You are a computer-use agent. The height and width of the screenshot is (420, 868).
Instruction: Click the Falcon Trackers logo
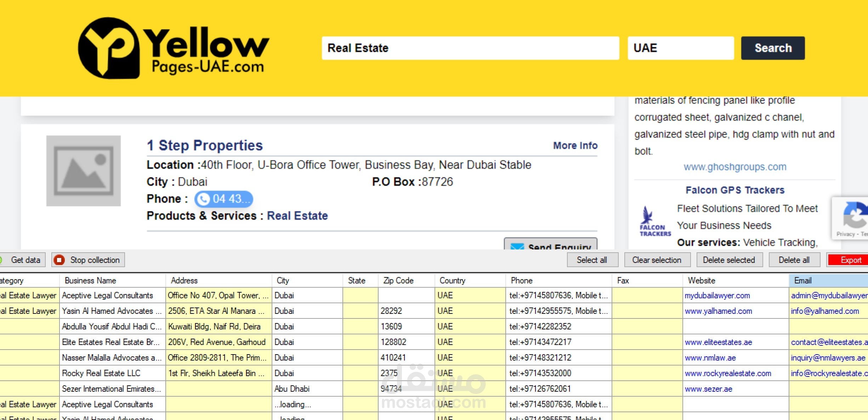655,221
